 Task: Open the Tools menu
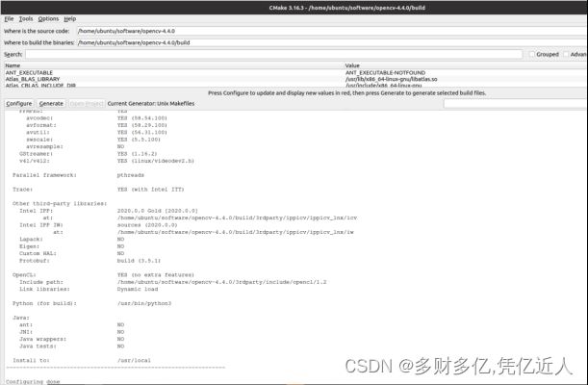(x=26, y=18)
